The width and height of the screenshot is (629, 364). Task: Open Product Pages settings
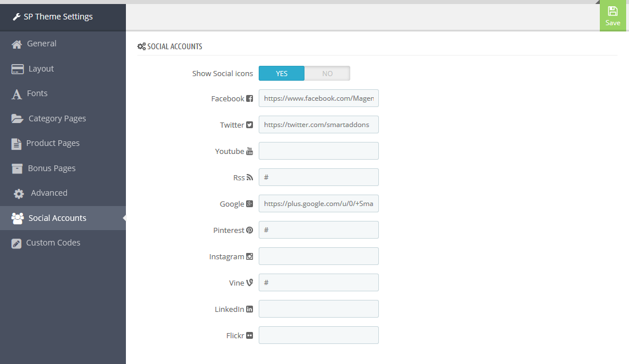(x=63, y=143)
